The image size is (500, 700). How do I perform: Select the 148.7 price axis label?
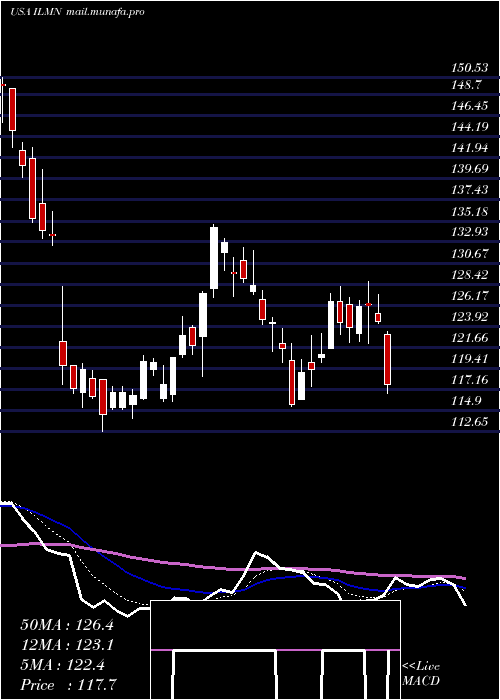(467, 85)
